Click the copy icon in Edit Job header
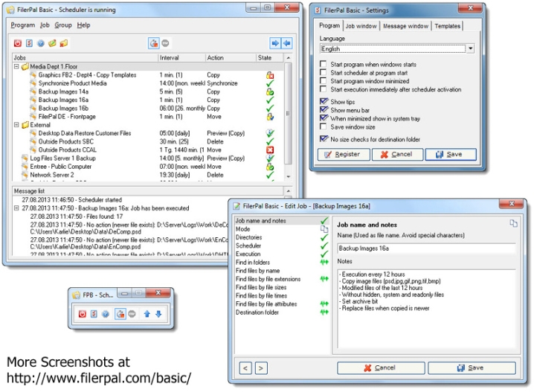 [x=514, y=223]
